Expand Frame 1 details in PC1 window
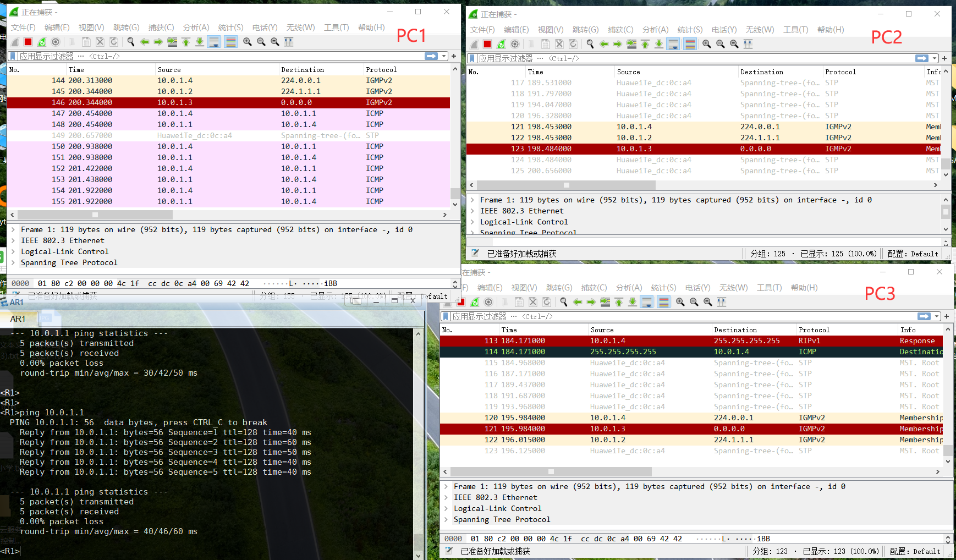956x560 pixels. [13, 229]
